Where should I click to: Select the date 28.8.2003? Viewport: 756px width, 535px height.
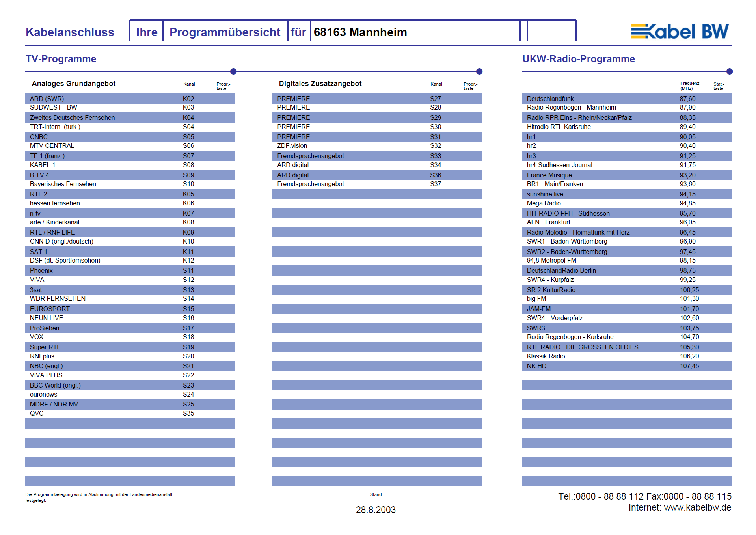[x=376, y=510]
